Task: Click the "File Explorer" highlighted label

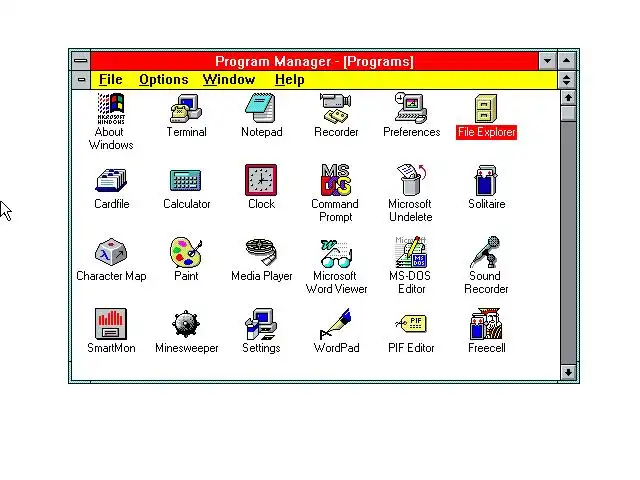Action: pos(486,132)
